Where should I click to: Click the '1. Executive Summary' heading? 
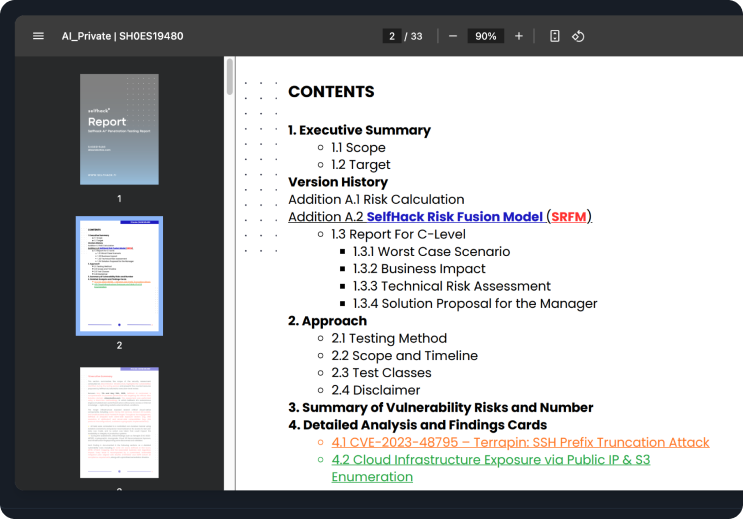359,130
